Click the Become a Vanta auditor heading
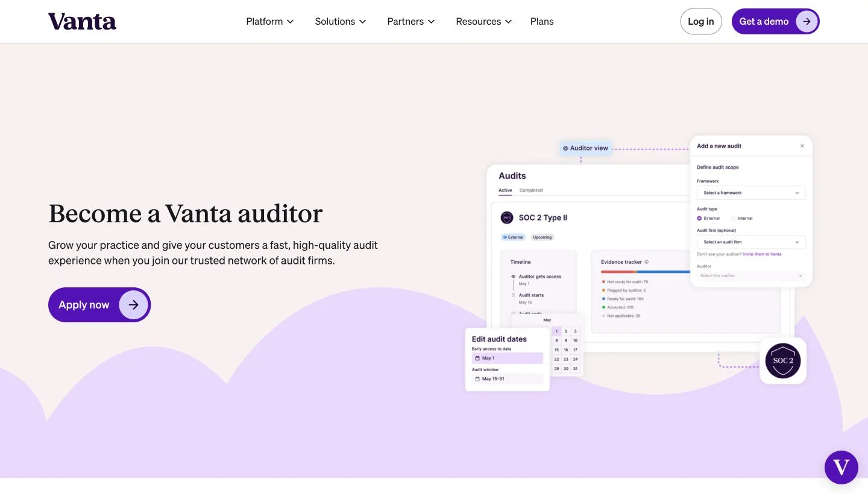Screen dimensions: 868x494 coord(186,214)
